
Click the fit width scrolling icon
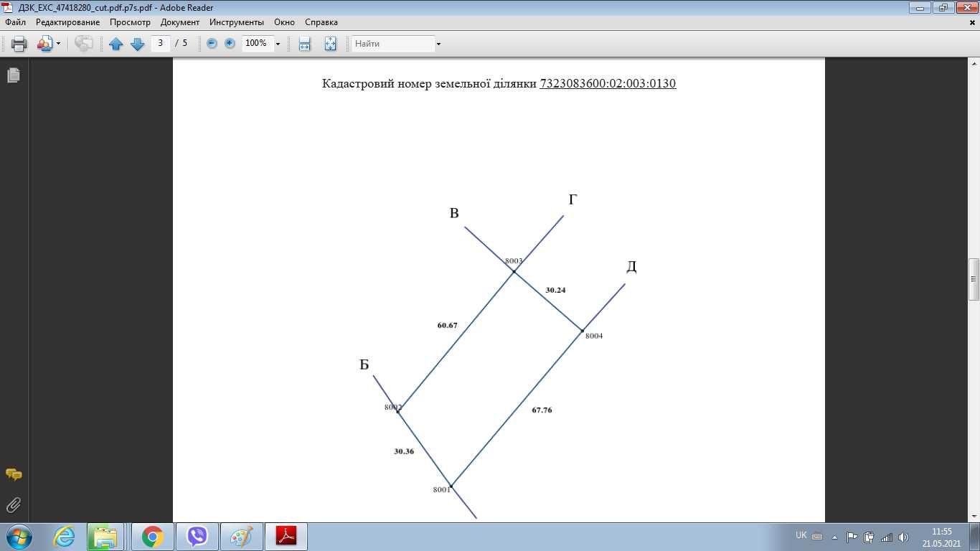[304, 44]
